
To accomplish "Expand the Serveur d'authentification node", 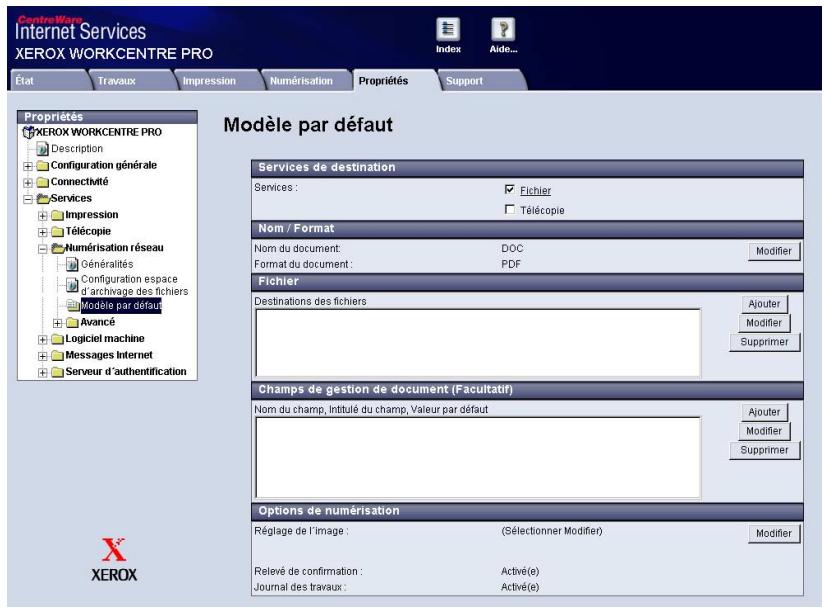I will pyautogui.click(x=43, y=373).
